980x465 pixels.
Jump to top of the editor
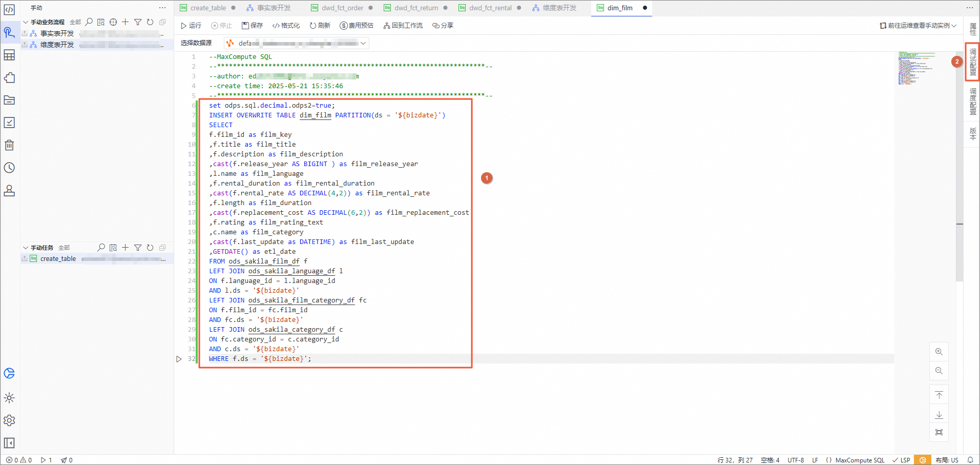939,395
